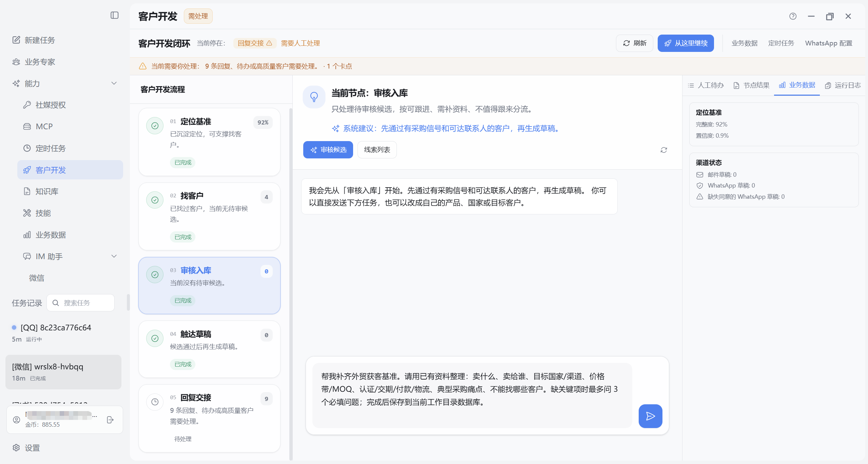Open task record [微信] wrslx8-hvbqq
The image size is (868, 464).
point(63,372)
